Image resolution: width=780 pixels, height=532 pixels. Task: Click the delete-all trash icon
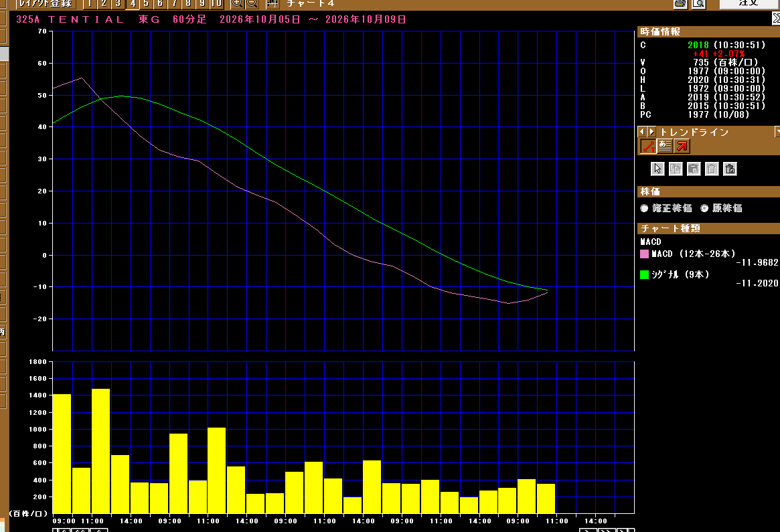point(730,169)
